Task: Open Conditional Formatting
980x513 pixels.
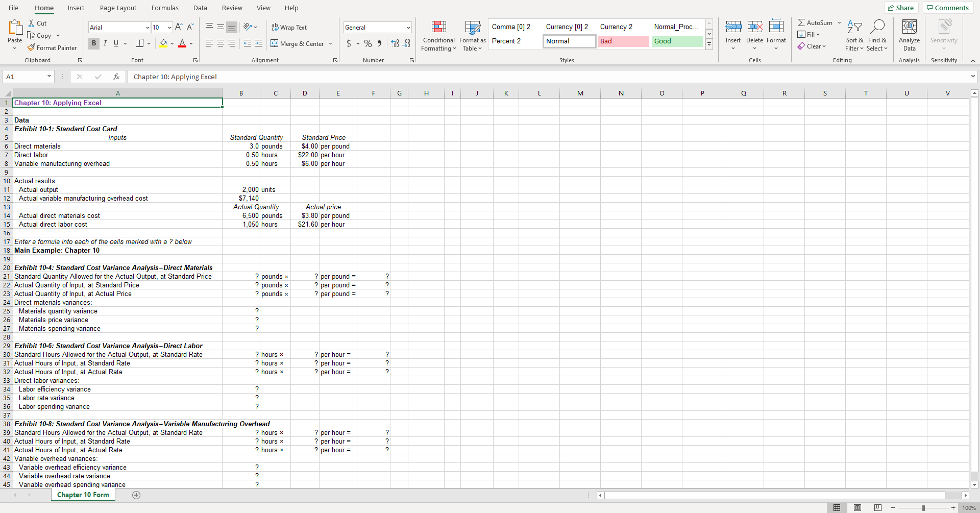Action: tap(438, 35)
